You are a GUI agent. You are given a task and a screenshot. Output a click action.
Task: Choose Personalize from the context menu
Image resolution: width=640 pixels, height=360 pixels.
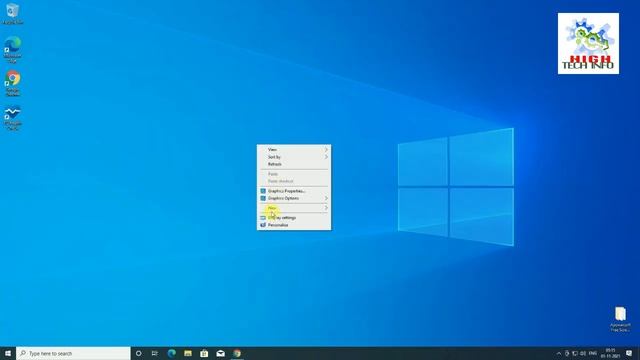tap(294, 225)
